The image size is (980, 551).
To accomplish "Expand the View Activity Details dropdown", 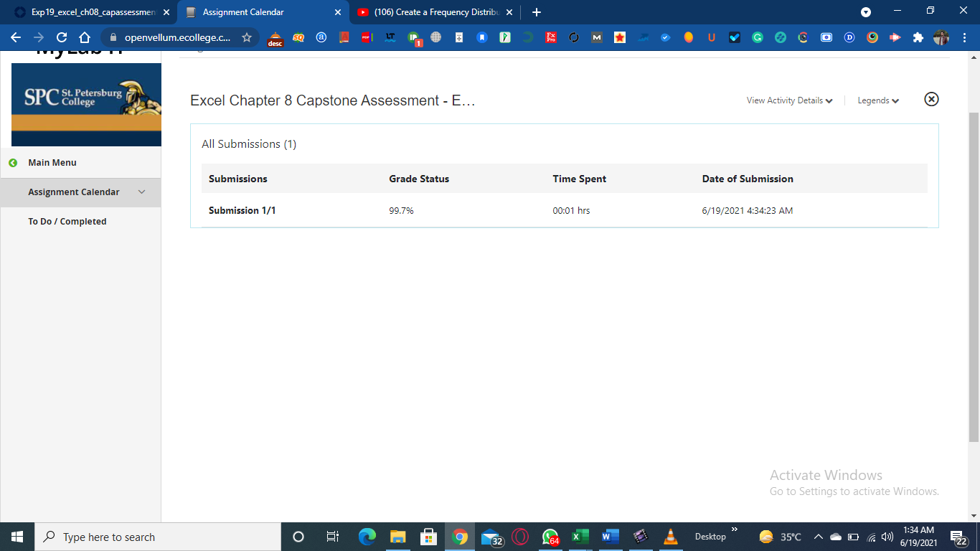I will coord(789,100).
